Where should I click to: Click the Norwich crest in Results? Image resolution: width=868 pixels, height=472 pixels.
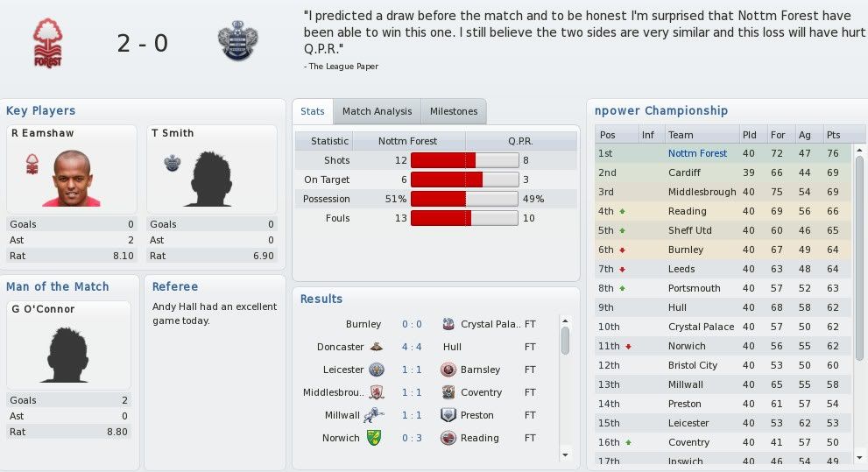pyautogui.click(x=374, y=438)
